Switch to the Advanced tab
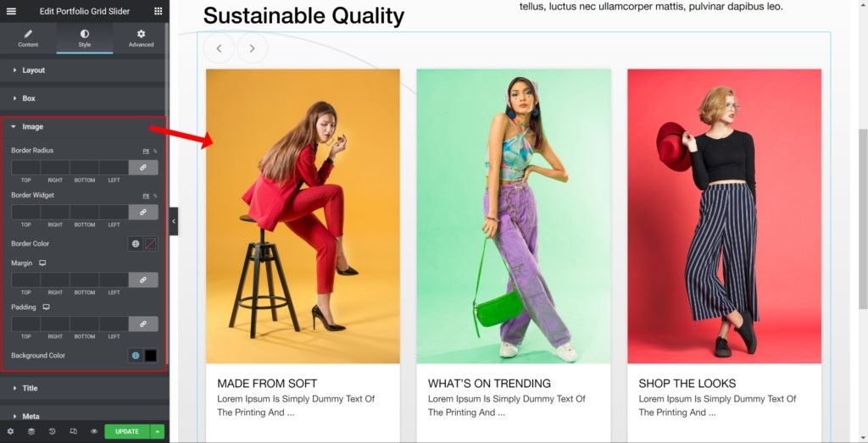The width and height of the screenshot is (868, 443). (141, 38)
